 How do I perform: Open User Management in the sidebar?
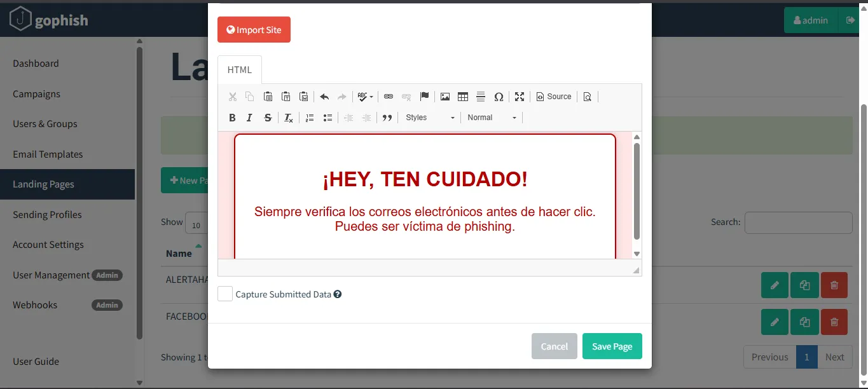51,275
